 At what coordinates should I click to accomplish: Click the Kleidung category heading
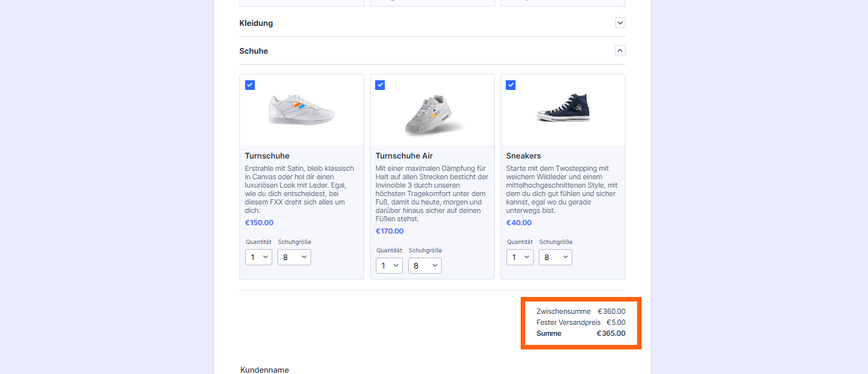(256, 23)
